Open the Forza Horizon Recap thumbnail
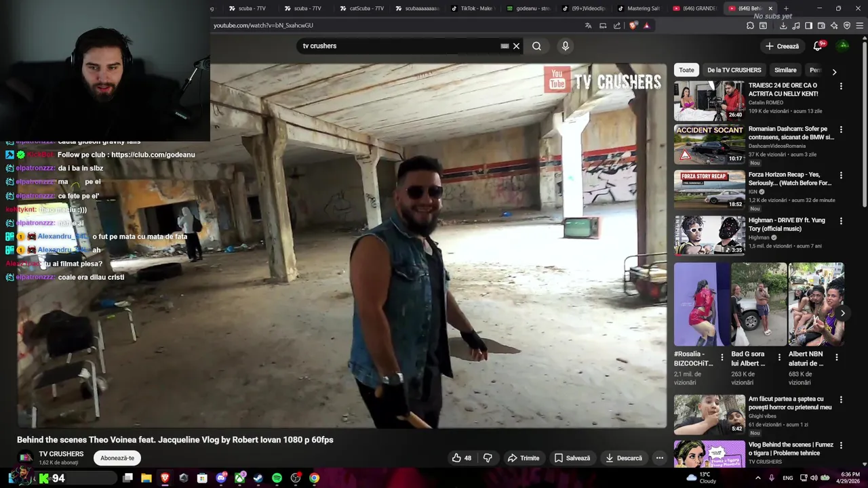 click(x=709, y=188)
